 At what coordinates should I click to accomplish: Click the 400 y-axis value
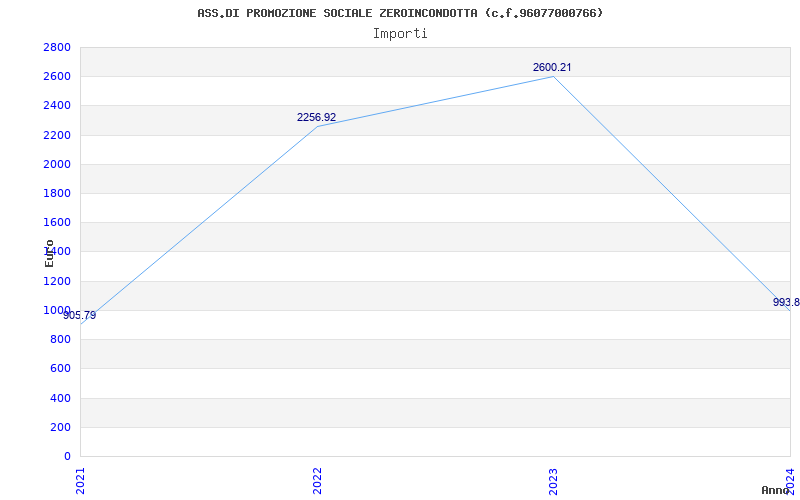coord(60,398)
